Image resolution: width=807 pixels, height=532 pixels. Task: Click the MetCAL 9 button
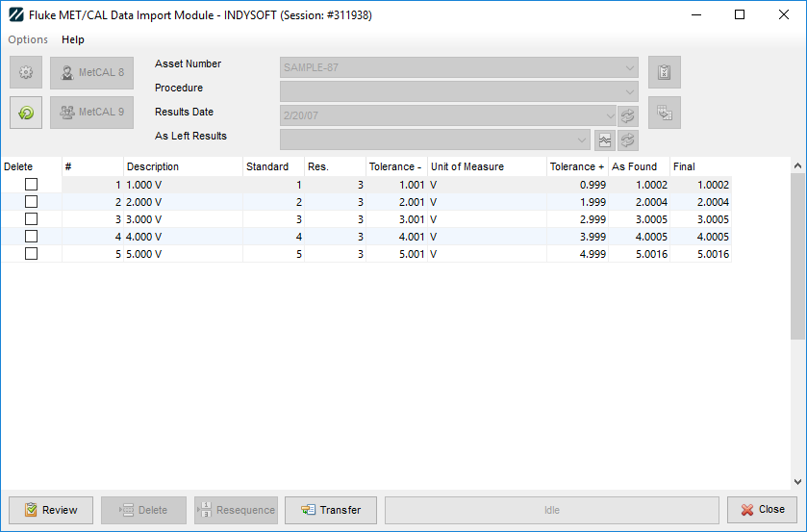point(91,113)
